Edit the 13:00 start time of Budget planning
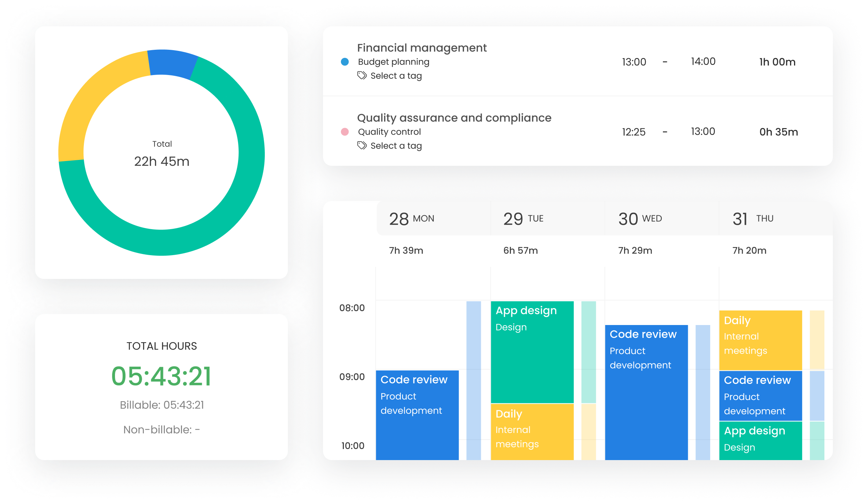Image resolution: width=868 pixels, height=504 pixels. pos(634,62)
